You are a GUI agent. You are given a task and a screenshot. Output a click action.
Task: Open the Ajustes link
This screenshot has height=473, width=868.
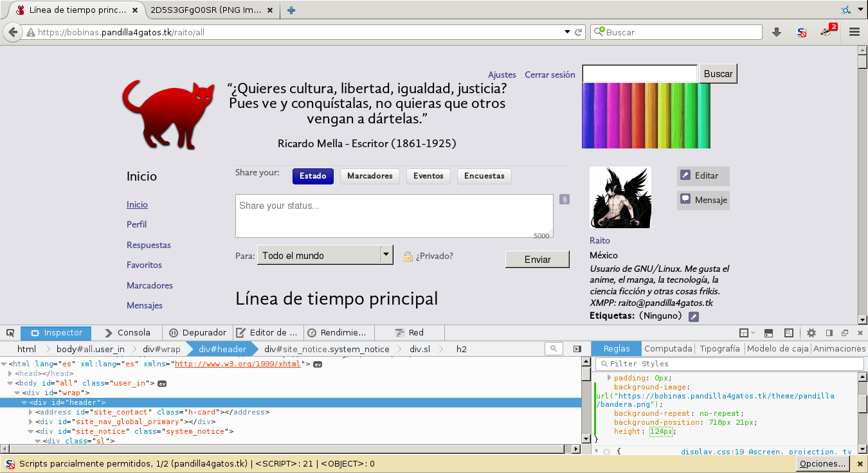coord(502,75)
